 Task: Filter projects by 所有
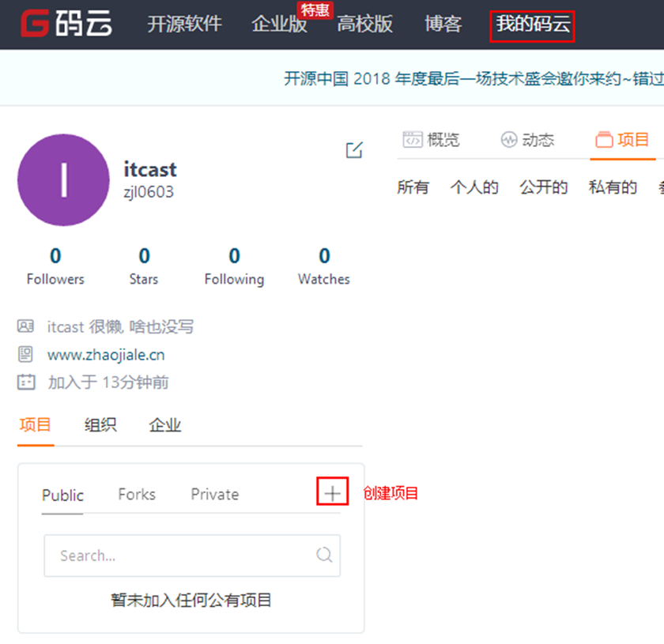(x=413, y=186)
